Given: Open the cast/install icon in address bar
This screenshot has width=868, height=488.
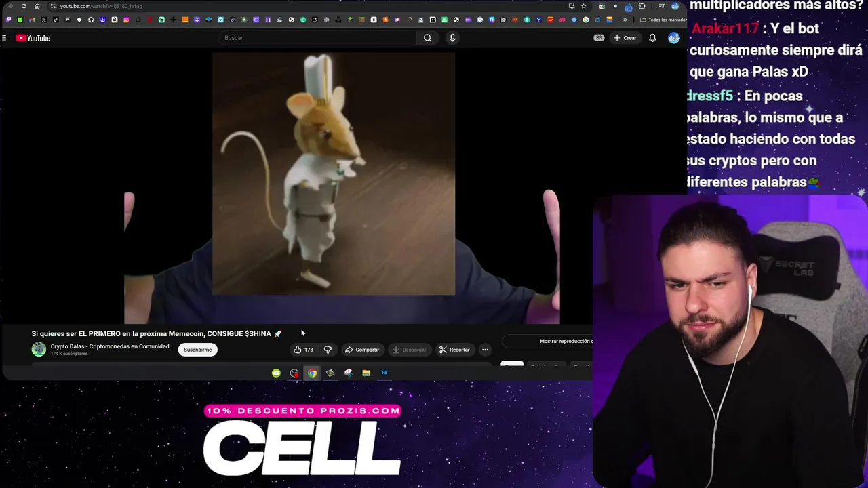Looking at the screenshot, I should coord(572,6).
